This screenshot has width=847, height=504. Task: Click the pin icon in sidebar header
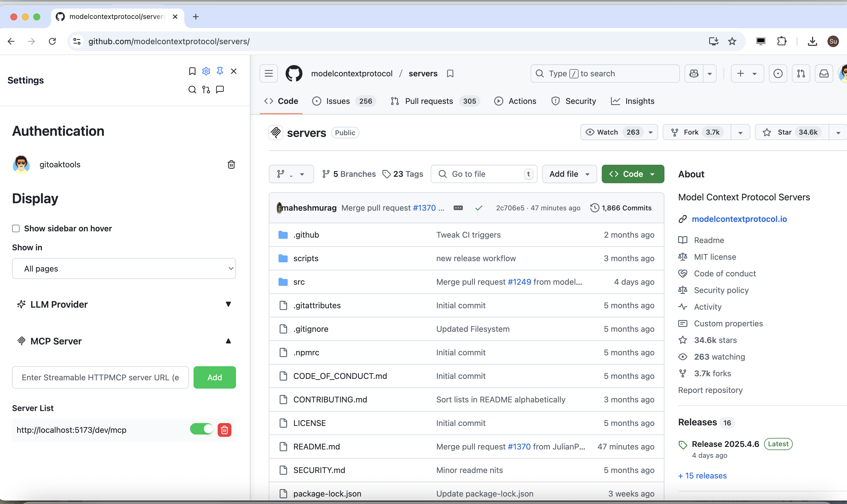pyautogui.click(x=220, y=71)
